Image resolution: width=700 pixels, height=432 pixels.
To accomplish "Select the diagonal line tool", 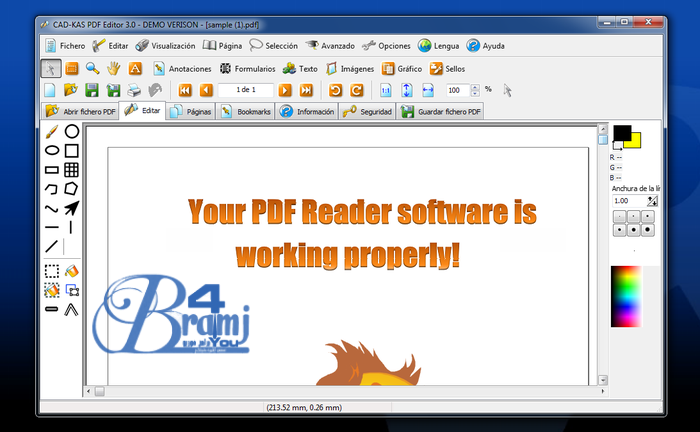I will tap(52, 246).
